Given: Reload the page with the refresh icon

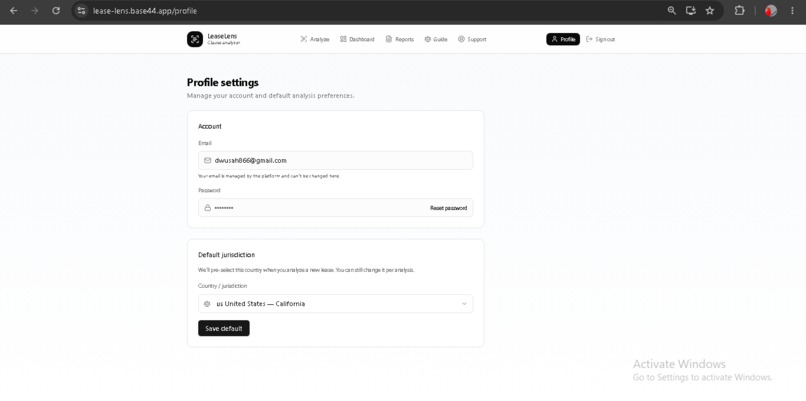Looking at the screenshot, I should (56, 11).
